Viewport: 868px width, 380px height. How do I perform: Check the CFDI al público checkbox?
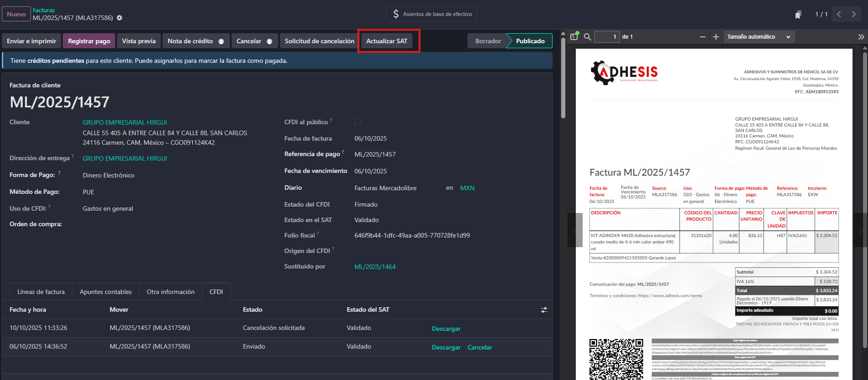(358, 122)
